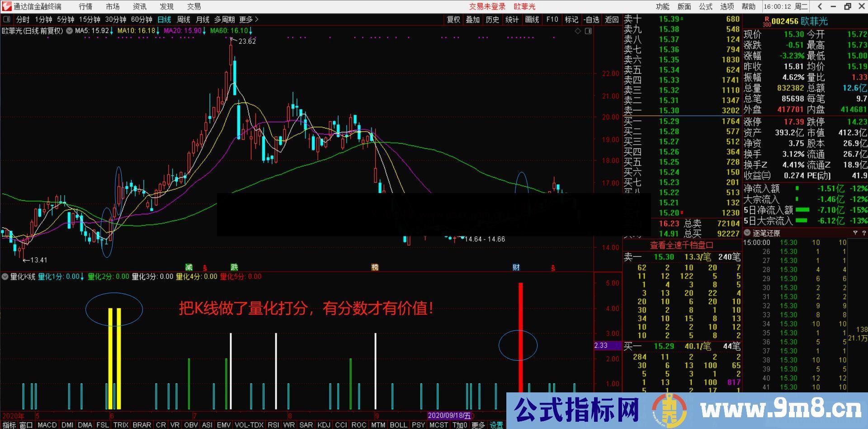Switch to 5分钟 period
Viewport: 868px width, 429px height.
[66, 19]
